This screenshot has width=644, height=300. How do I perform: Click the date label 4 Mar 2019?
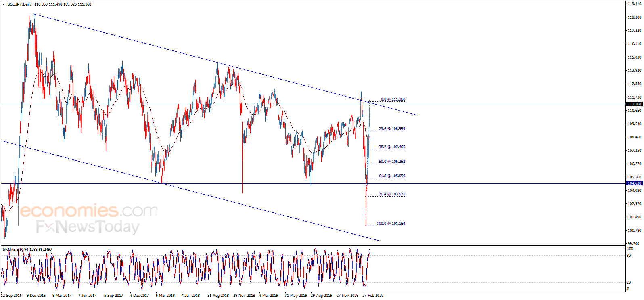tap(268, 295)
